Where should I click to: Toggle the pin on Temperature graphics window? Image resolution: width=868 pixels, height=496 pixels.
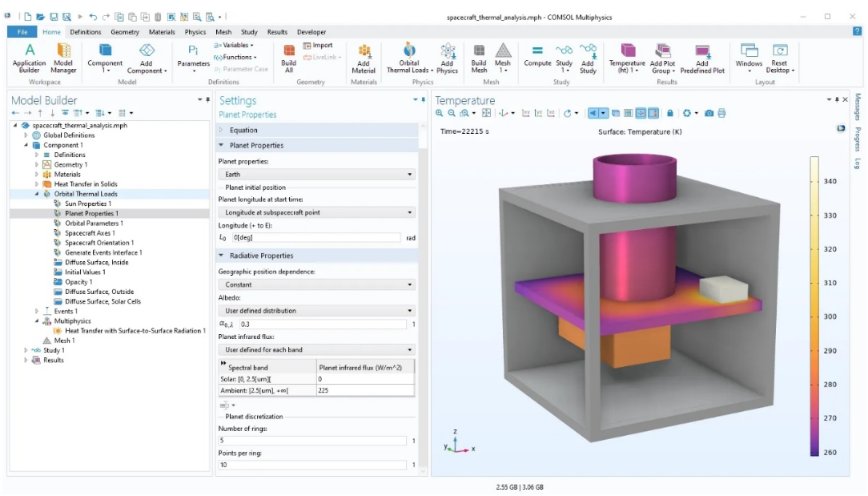pyautogui.click(x=837, y=99)
